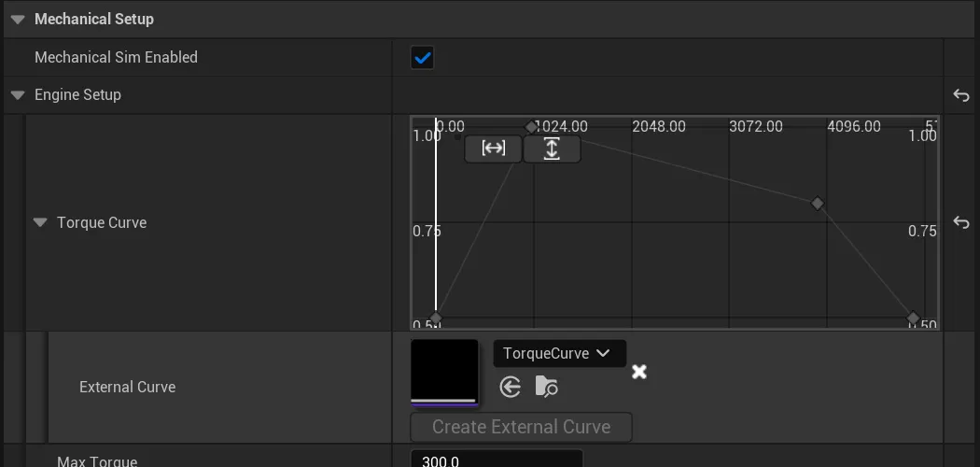Clear the external curve with X icon
The image size is (980, 467).
point(638,372)
